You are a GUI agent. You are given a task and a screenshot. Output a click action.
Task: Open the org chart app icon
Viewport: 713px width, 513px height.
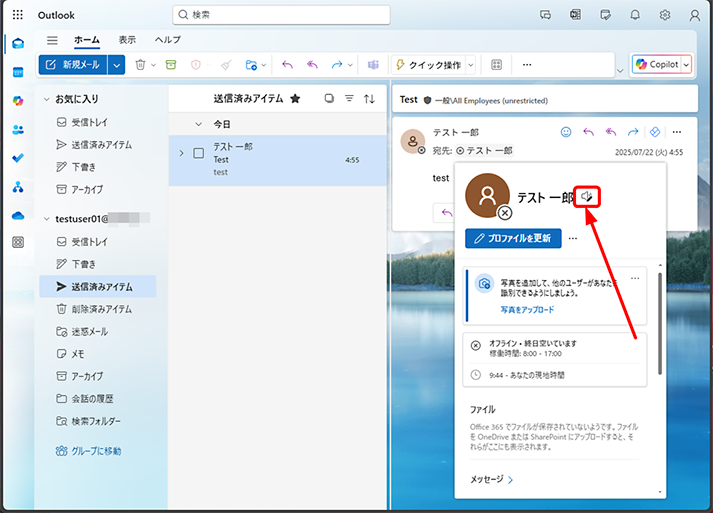18,187
